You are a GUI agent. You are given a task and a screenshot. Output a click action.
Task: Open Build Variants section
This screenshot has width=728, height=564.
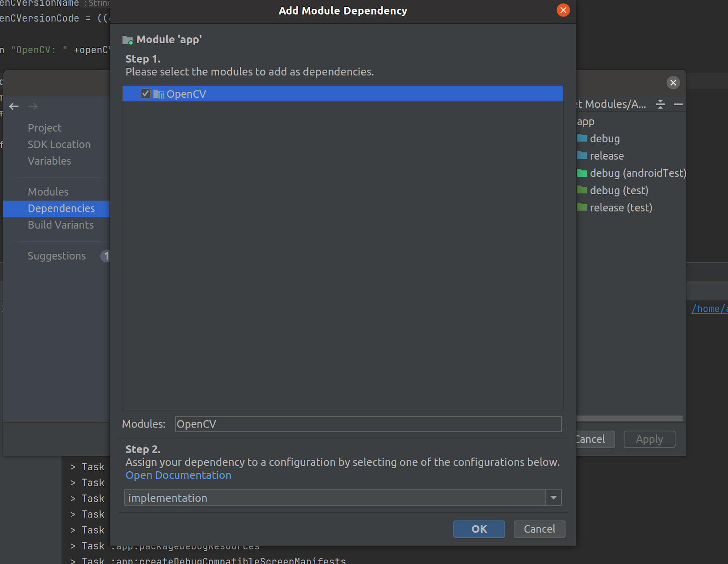(x=61, y=225)
